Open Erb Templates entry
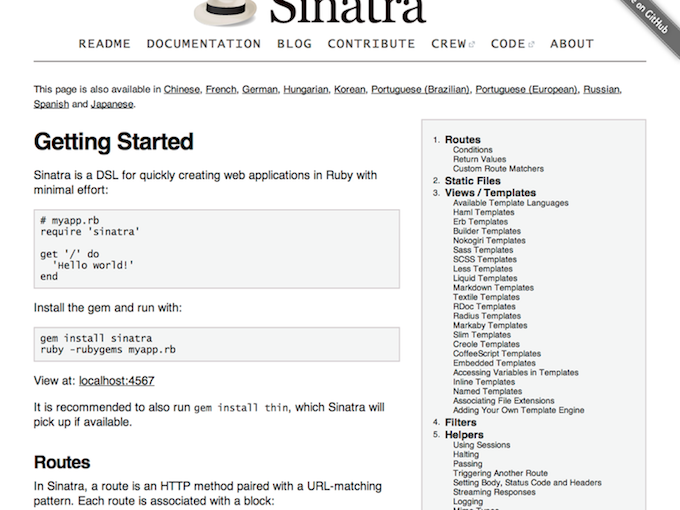 pyautogui.click(x=481, y=222)
